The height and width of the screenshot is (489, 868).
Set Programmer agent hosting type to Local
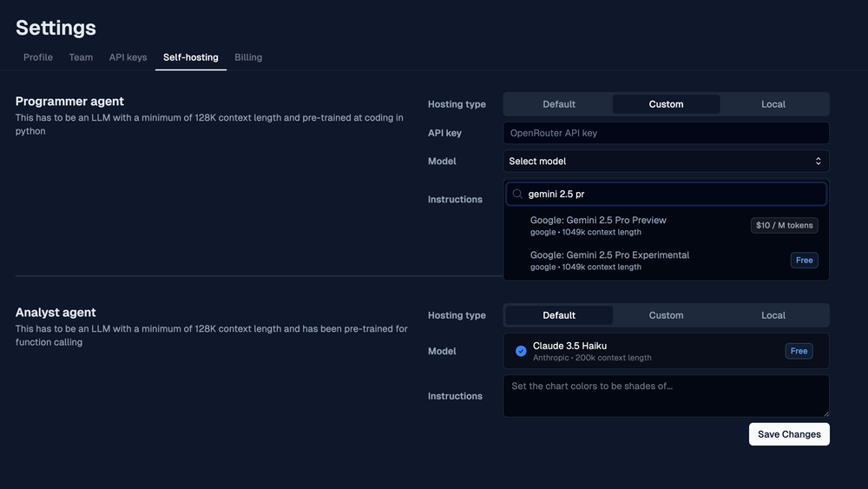(773, 104)
